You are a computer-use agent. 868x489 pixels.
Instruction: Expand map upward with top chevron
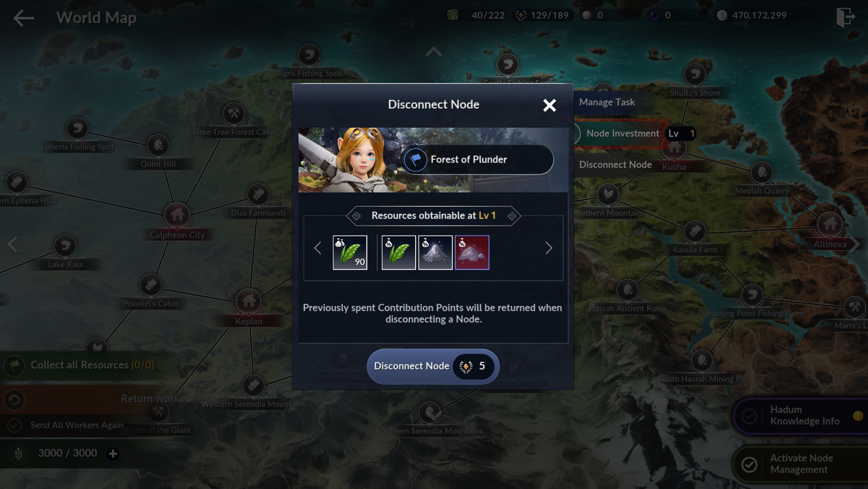433,52
